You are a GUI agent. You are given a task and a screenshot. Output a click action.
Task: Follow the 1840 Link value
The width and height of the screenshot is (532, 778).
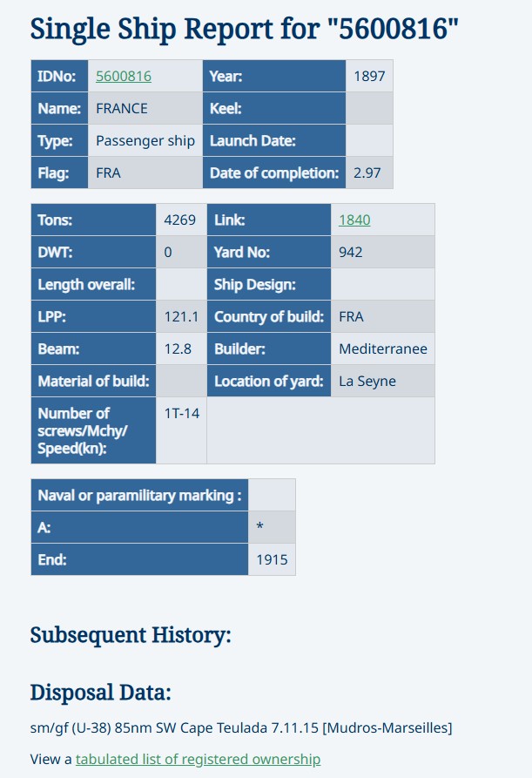[354, 220]
